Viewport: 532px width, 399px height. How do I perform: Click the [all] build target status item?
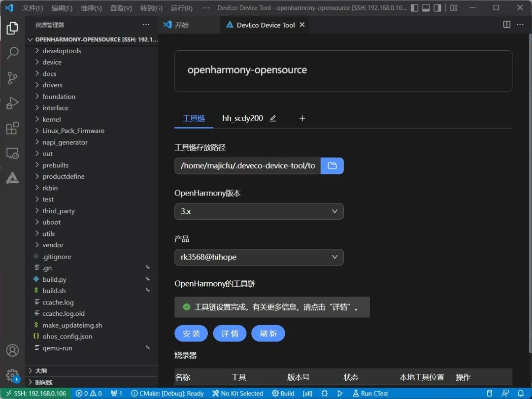pos(307,393)
